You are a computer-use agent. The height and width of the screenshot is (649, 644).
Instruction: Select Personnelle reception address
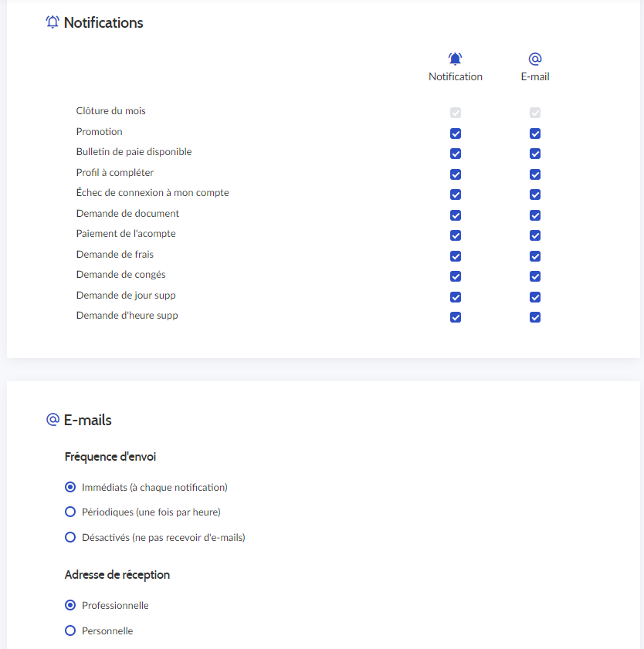[x=70, y=630]
